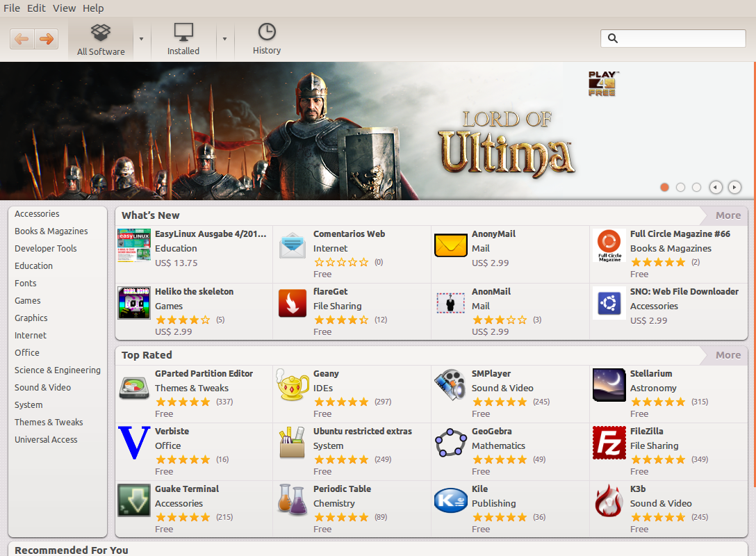Click the Verbiste blue V icon
756x556 pixels.
[134, 442]
